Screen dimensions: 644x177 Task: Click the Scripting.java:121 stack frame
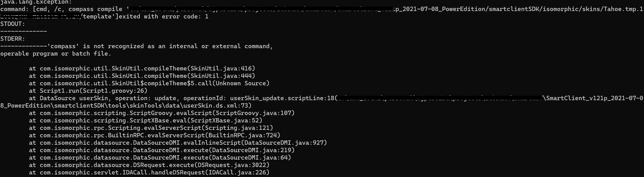pos(151,128)
